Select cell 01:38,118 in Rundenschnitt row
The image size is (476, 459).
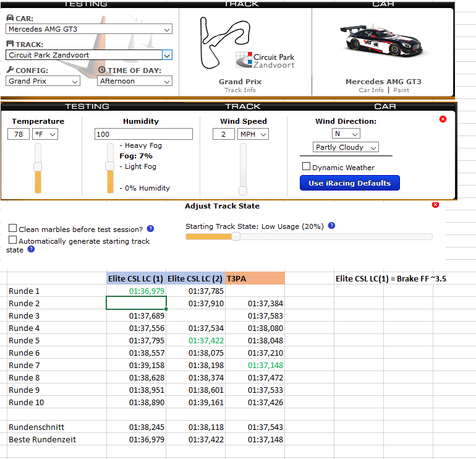195,427
